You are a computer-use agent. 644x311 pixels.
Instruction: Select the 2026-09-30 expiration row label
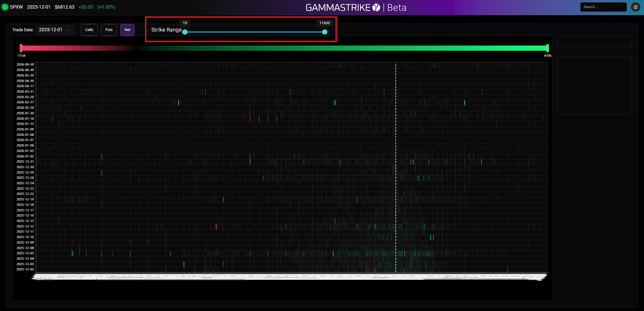tap(25, 64)
